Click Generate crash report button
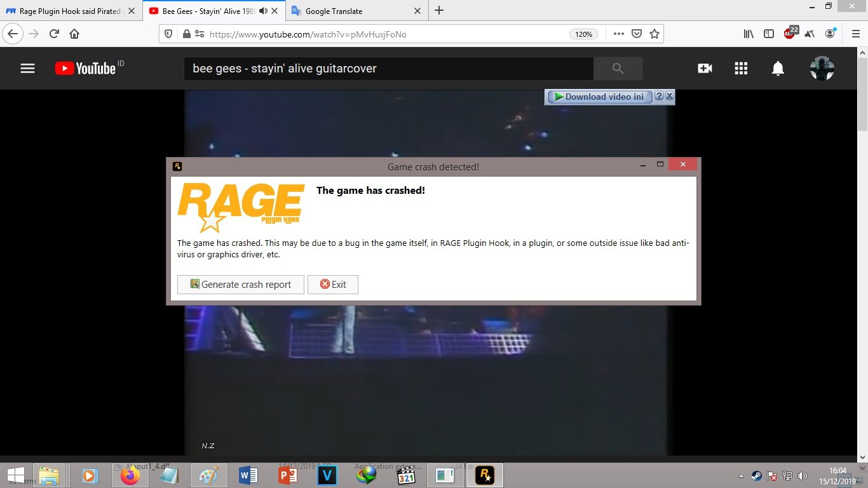868x488 pixels. [x=241, y=285]
